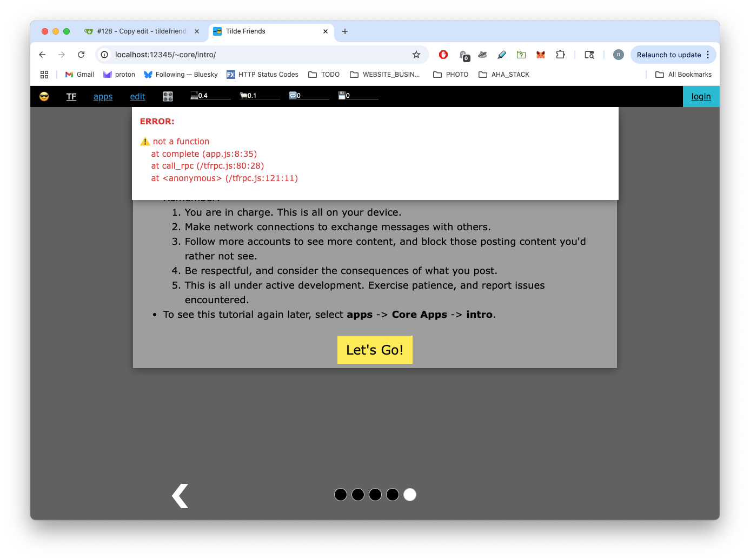
Task: Switch to the #128 Copy edit tab
Action: [141, 31]
